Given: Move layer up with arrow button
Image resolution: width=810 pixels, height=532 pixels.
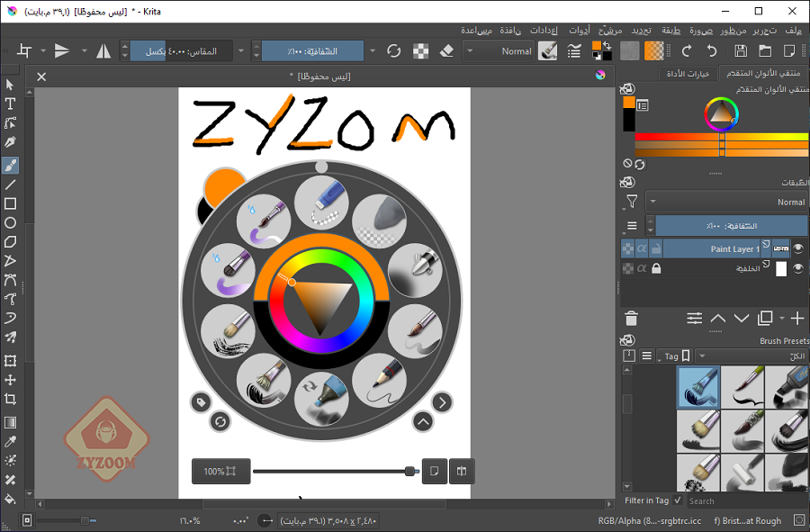Looking at the screenshot, I should pos(718,318).
